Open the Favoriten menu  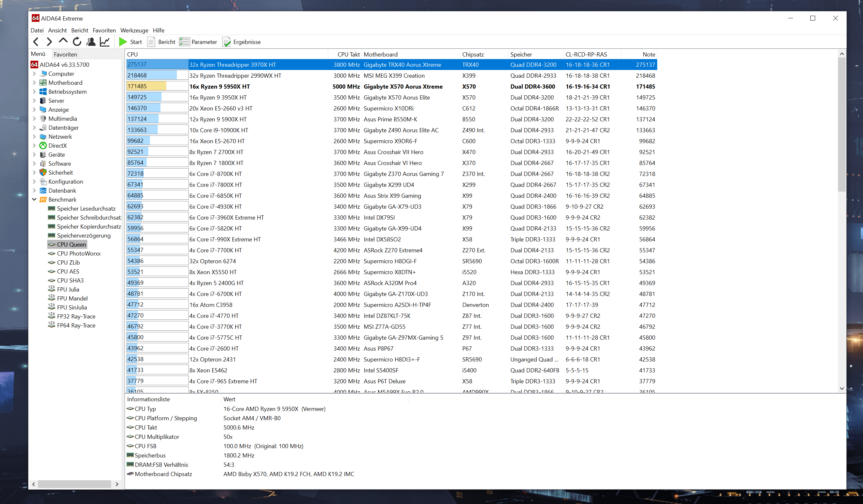[x=104, y=30]
